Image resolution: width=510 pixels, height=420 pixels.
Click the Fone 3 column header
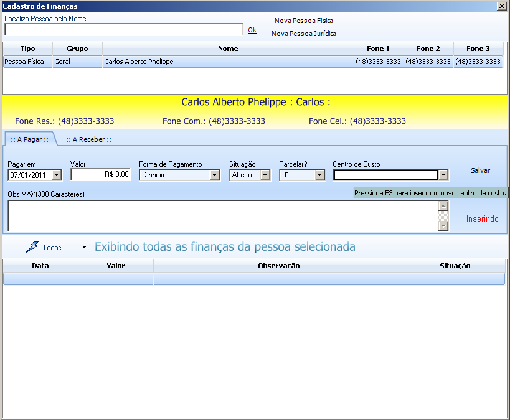pos(478,49)
